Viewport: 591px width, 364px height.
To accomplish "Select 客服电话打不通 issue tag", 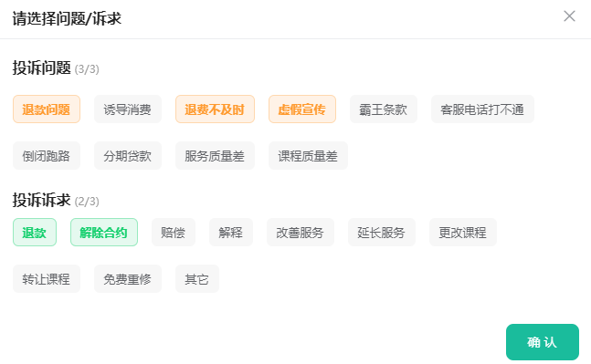I will click(482, 109).
